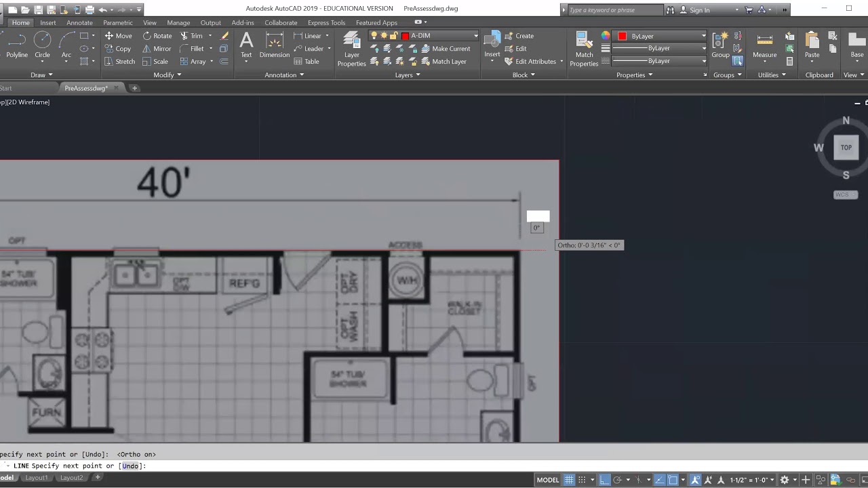Use the Mirror tool
The width and height of the screenshot is (868, 488).
(157, 49)
